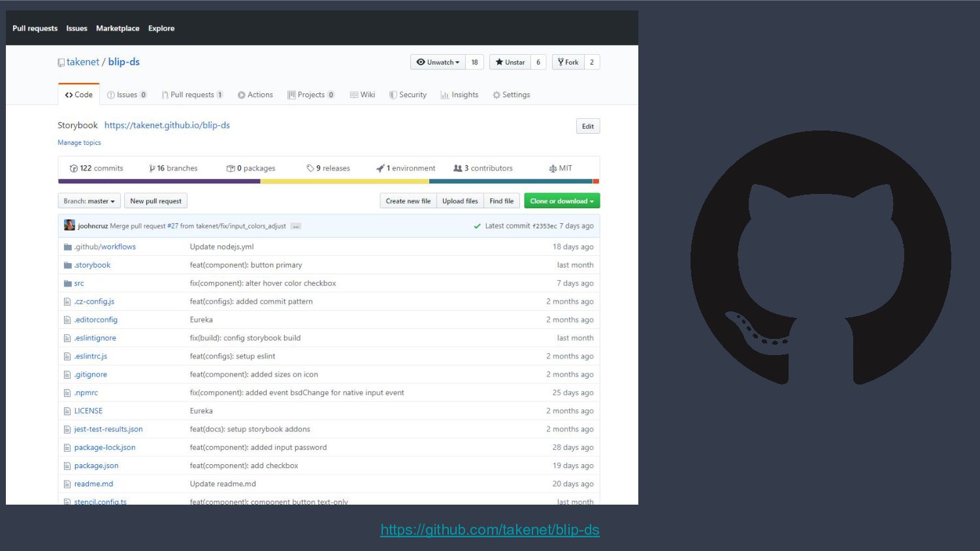This screenshot has width=980, height=551.
Task: Open the Insights tab
Action: click(459, 95)
